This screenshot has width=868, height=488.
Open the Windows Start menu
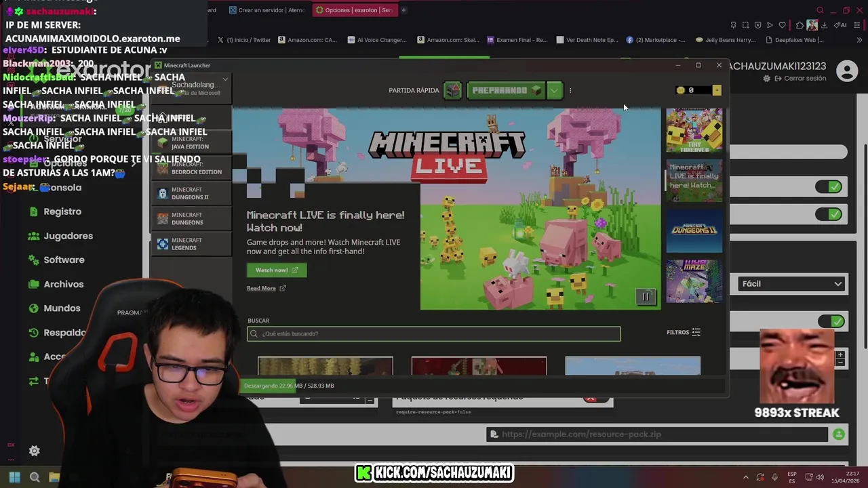(x=15, y=477)
